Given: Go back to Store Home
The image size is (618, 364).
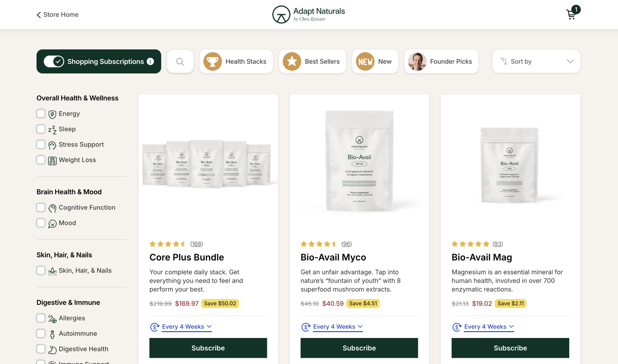Looking at the screenshot, I should point(57,14).
